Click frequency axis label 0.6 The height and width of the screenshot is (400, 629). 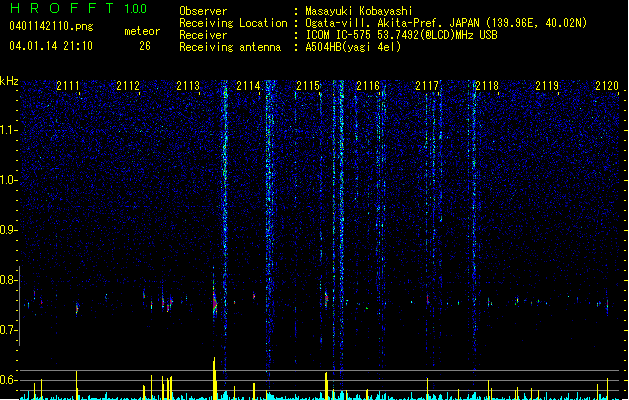(x=9, y=380)
